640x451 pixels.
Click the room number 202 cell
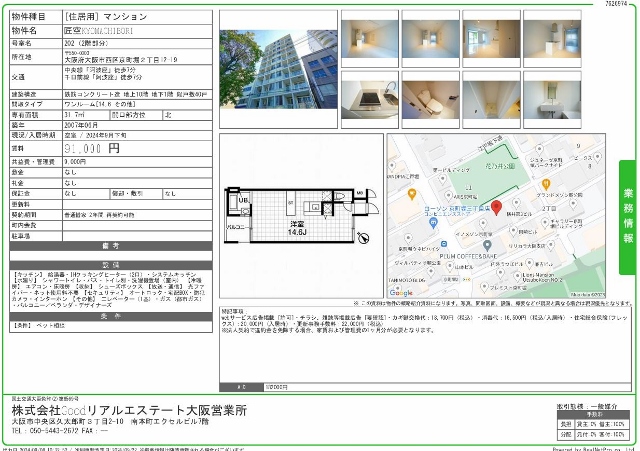click(137, 43)
